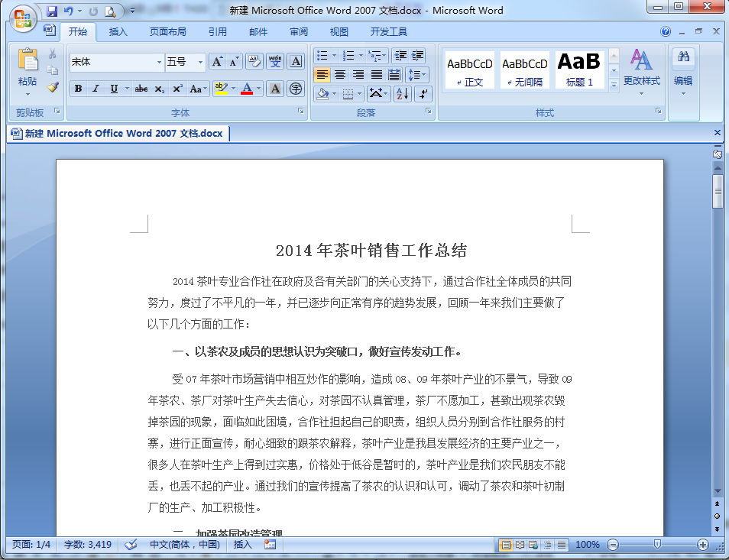Click the zoom slider handle
729x560 pixels.
pyautogui.click(x=657, y=544)
